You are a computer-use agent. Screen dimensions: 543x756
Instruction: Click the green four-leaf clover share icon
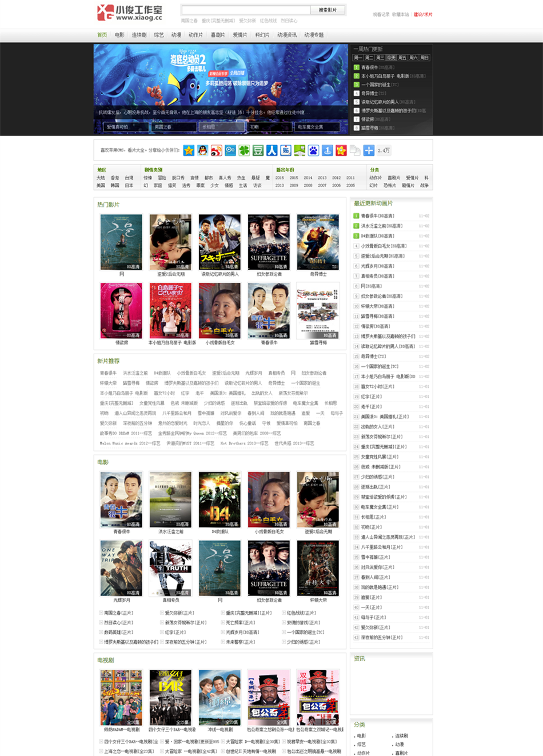tap(244, 150)
